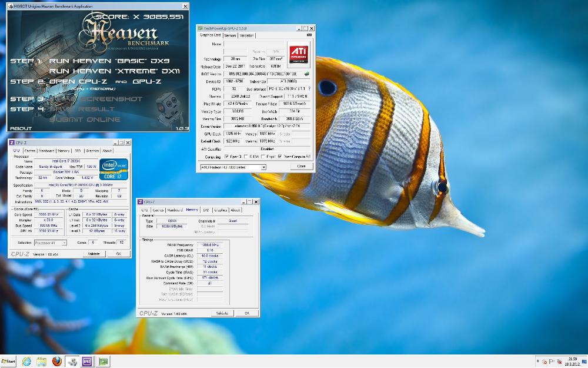Click the Close button in GPU-Z

click(x=301, y=166)
